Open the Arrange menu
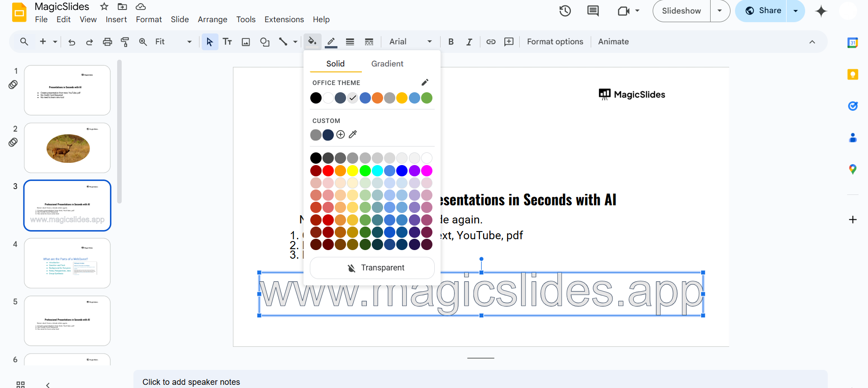This screenshot has height=388, width=868. click(212, 19)
